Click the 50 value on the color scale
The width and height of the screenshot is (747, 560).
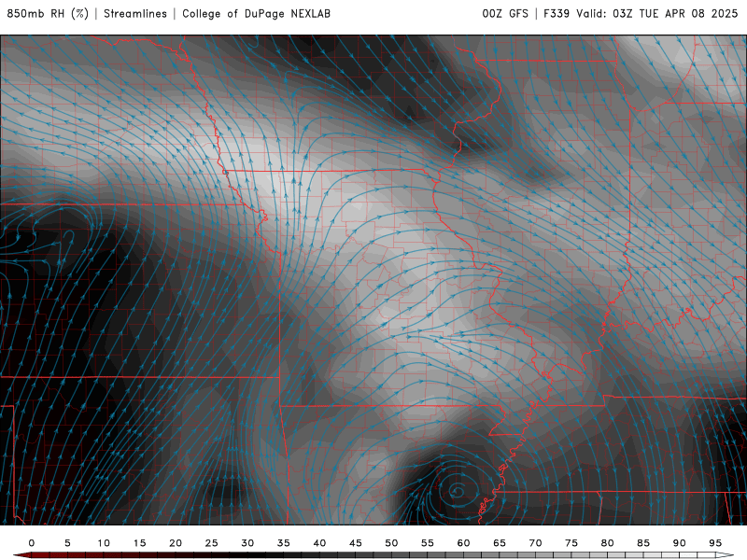coord(391,543)
